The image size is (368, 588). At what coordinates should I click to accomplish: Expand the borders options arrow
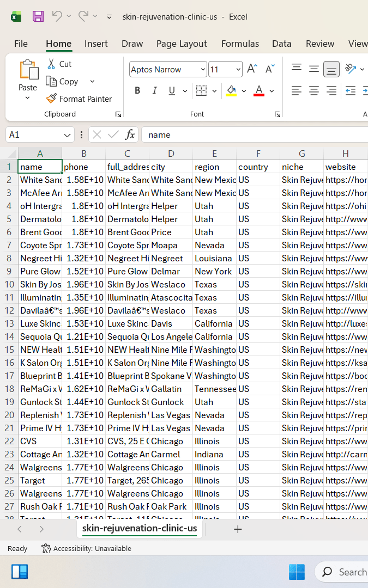214,91
